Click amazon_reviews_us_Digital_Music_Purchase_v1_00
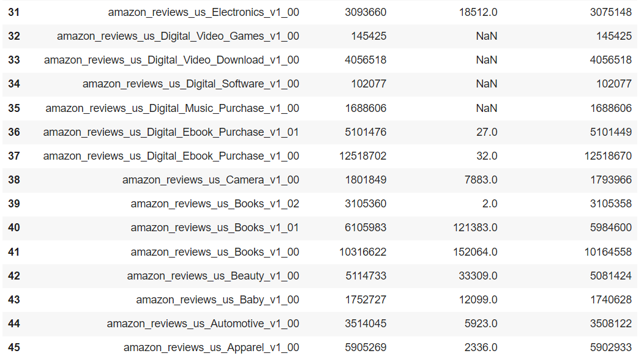This screenshot has height=356, width=644. [x=172, y=108]
